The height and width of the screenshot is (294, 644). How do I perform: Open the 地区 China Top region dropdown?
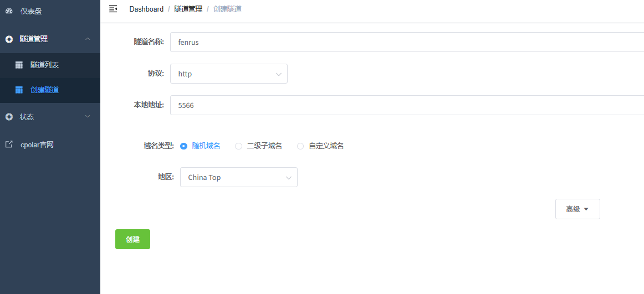[x=238, y=177]
